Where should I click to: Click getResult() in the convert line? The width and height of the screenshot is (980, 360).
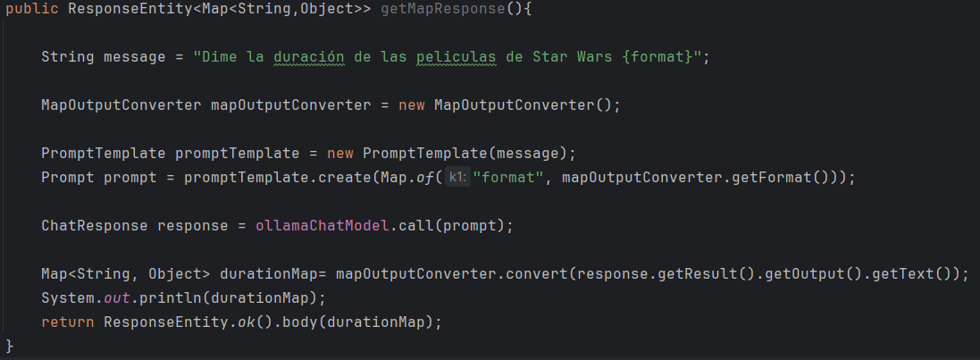(697, 273)
